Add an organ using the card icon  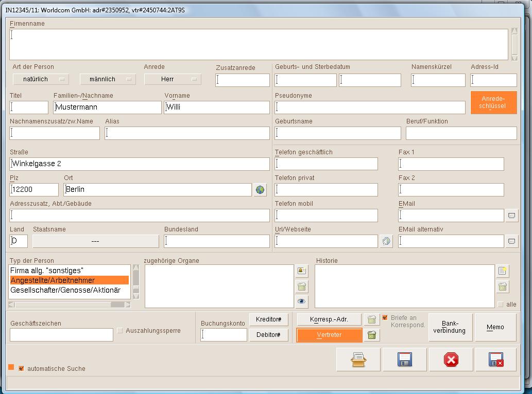[x=302, y=271]
